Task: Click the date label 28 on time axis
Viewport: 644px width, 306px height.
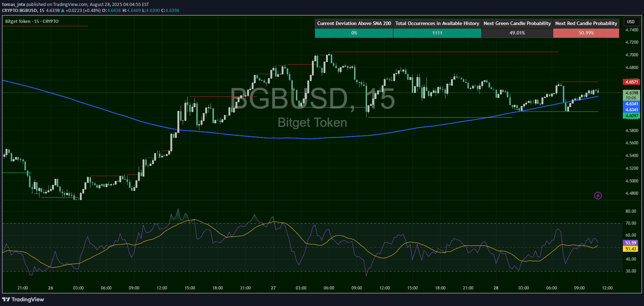Action: click(x=496, y=288)
